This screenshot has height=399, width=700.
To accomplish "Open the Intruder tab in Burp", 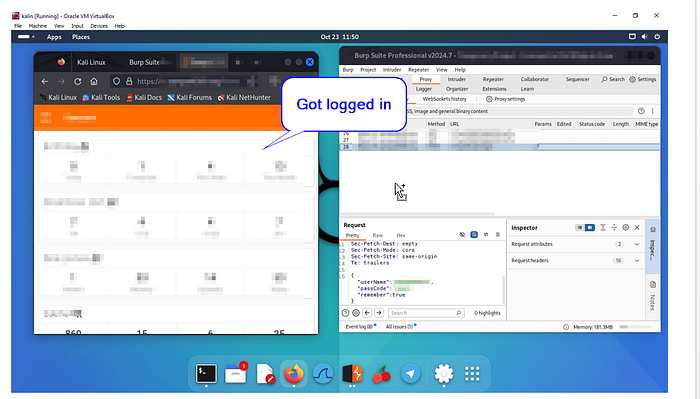I will (457, 79).
